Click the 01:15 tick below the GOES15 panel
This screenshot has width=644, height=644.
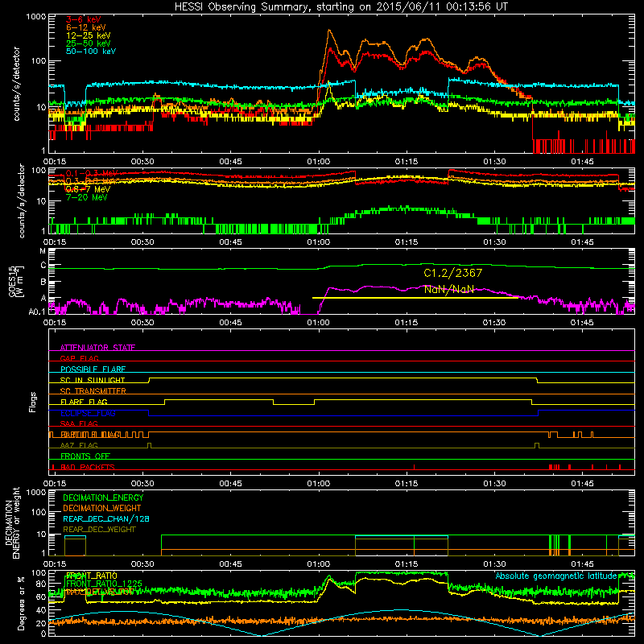(407, 323)
